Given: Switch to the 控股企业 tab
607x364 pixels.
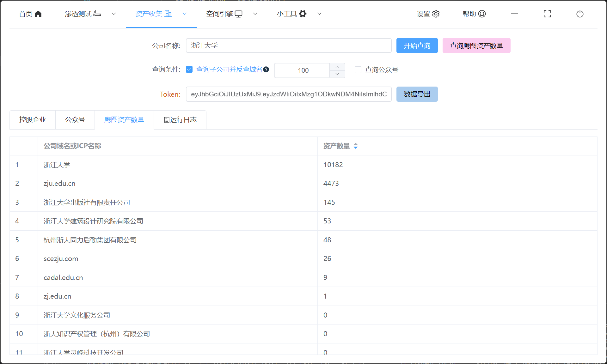Looking at the screenshot, I should [x=33, y=120].
